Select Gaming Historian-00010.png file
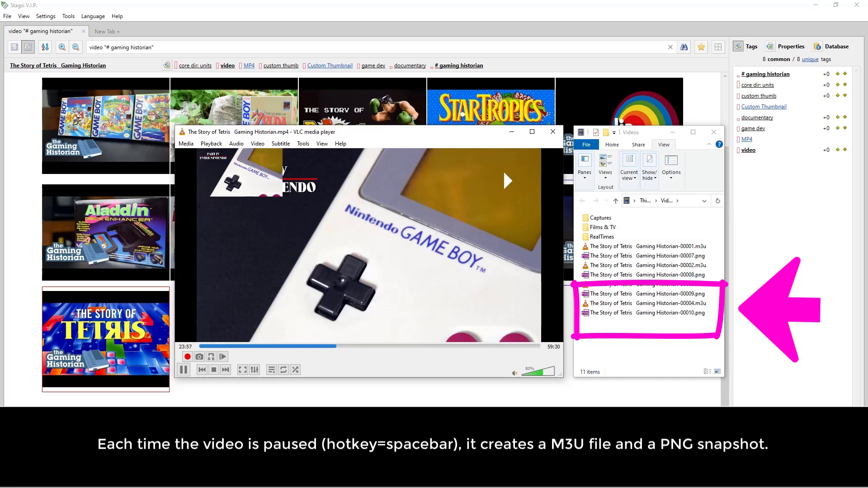The height and width of the screenshot is (488, 868). [643, 313]
